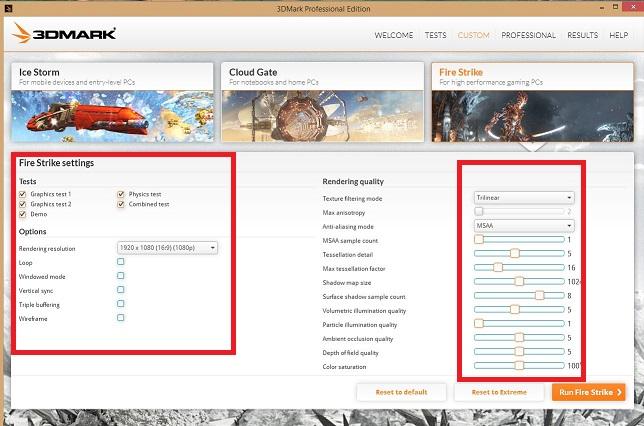Screen dimensions: 644x426
Task: Click the Fire Strike settings heading
Action: (56, 163)
